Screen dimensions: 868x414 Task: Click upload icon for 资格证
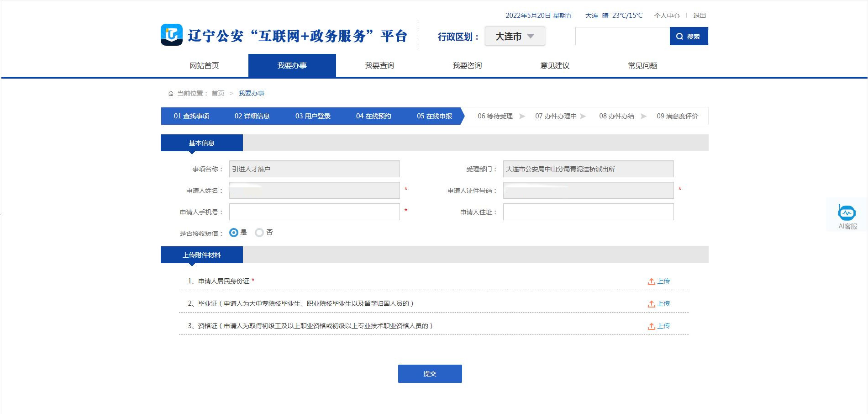pos(652,326)
